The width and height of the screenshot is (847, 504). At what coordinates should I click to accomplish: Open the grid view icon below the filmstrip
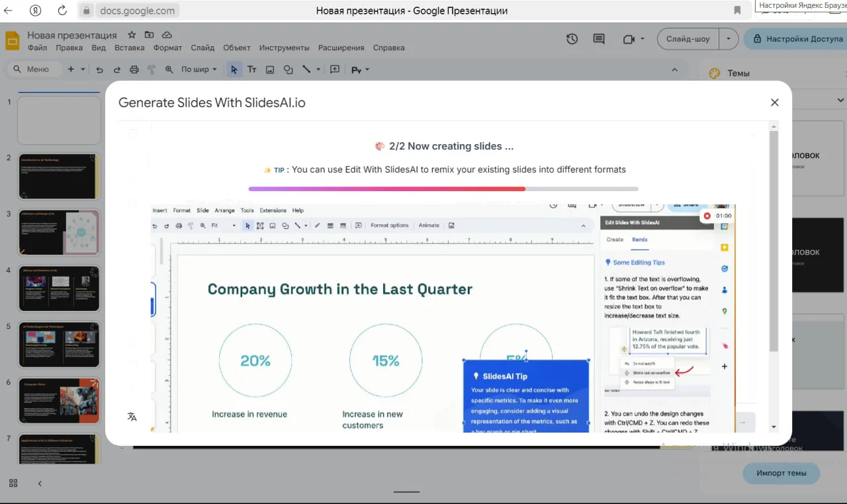(13, 483)
